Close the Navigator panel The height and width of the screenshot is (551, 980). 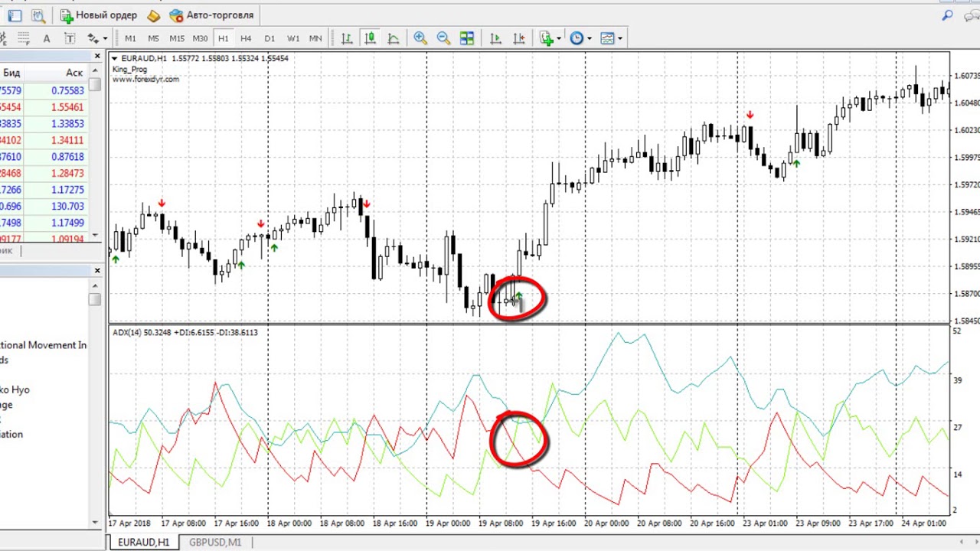coord(97,271)
